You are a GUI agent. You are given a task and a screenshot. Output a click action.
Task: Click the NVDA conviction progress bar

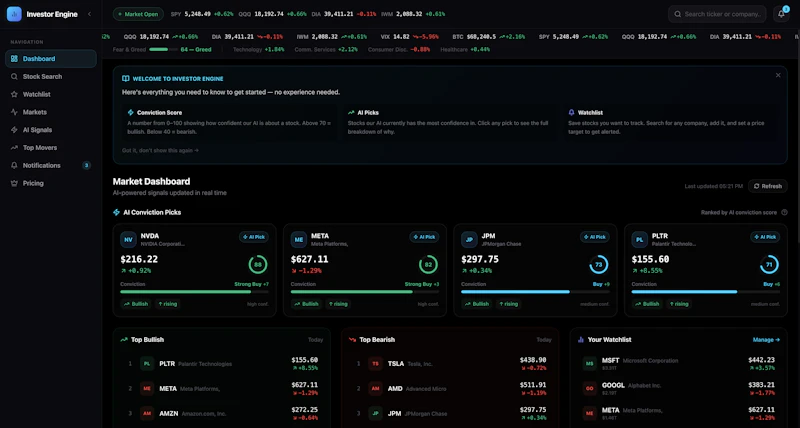pyautogui.click(x=194, y=292)
